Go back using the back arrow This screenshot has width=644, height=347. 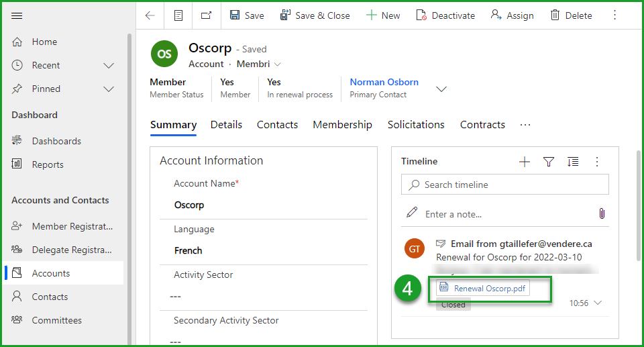click(150, 15)
